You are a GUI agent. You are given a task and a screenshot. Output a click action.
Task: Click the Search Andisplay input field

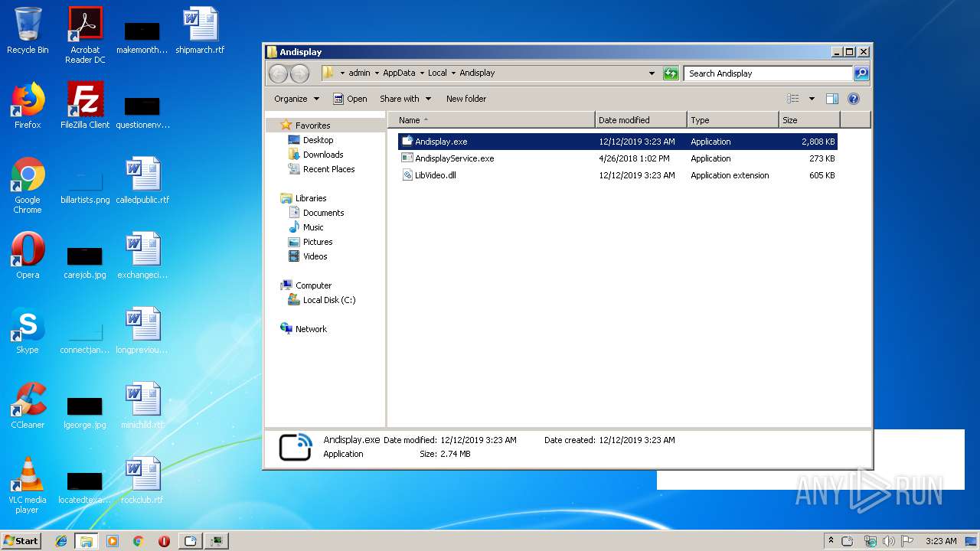coord(767,73)
